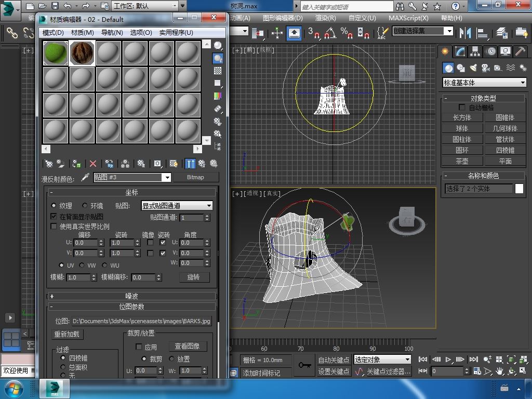Go to the start frame
Viewport: 532px width, 399px height.
tap(423, 360)
